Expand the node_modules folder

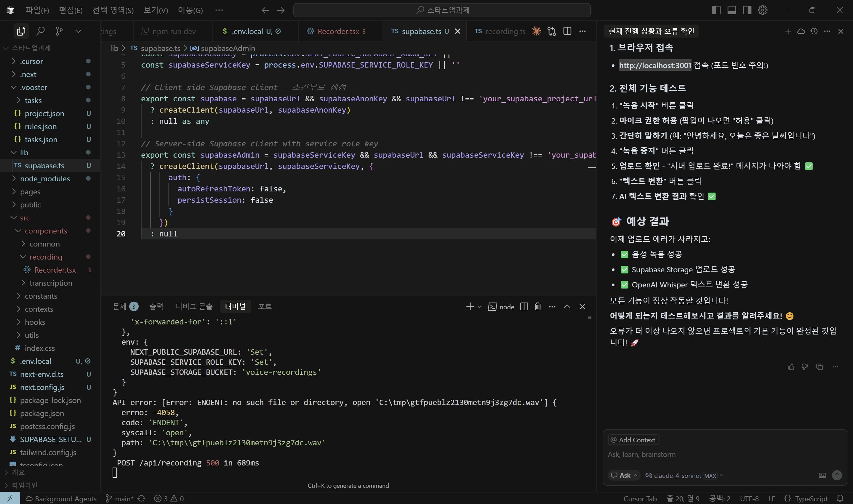pos(50,179)
